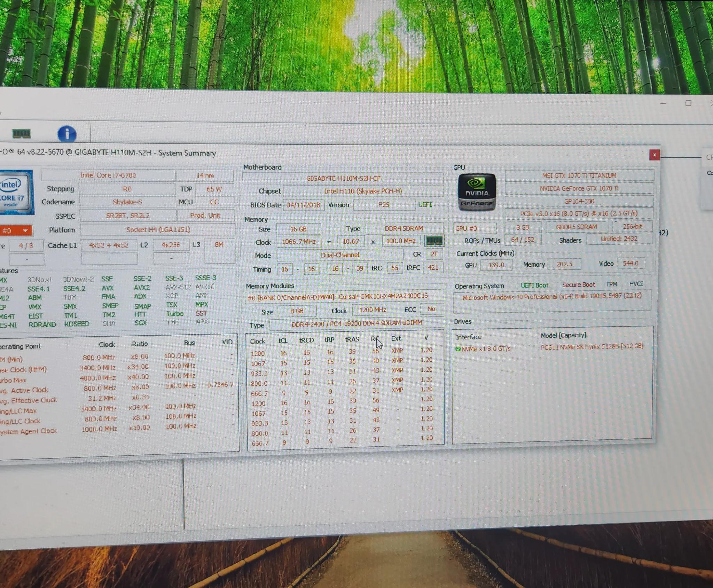Open the CPU #0 selector dropdown
Image resolution: width=713 pixels, height=588 pixels.
pyautogui.click(x=16, y=230)
